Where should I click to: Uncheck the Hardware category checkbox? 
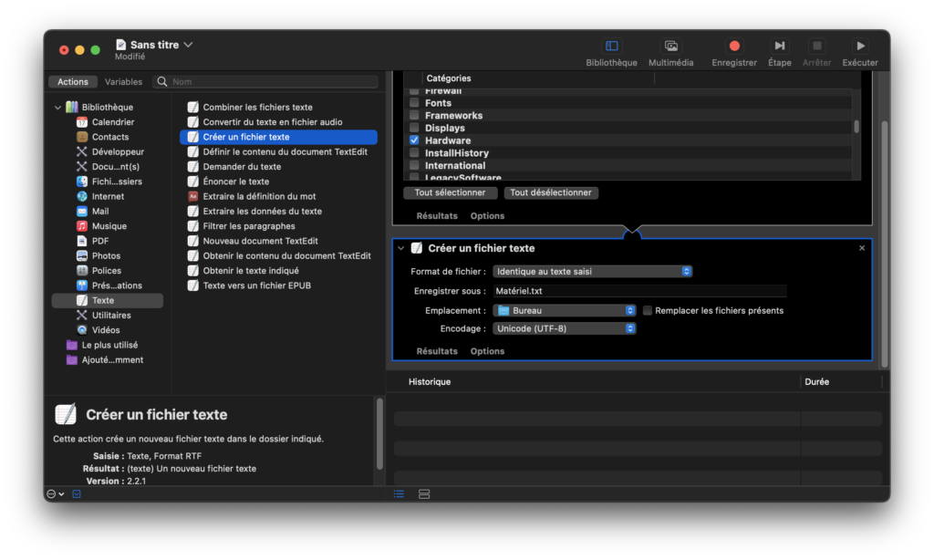pos(414,140)
